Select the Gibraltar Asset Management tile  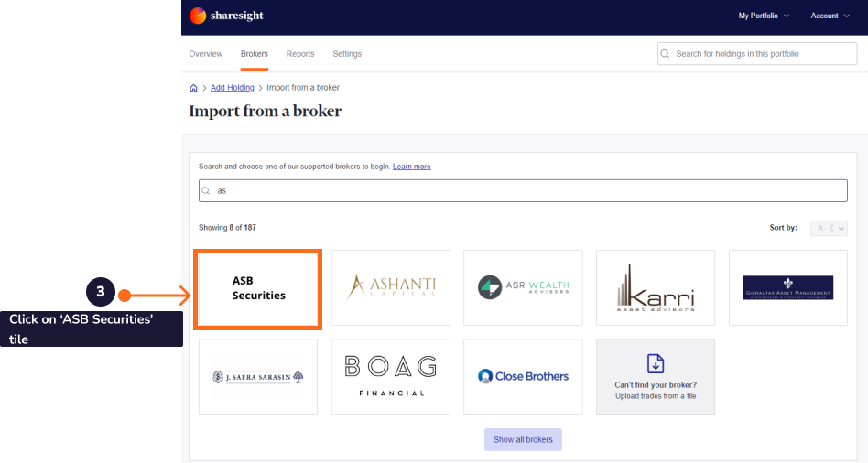coord(788,287)
